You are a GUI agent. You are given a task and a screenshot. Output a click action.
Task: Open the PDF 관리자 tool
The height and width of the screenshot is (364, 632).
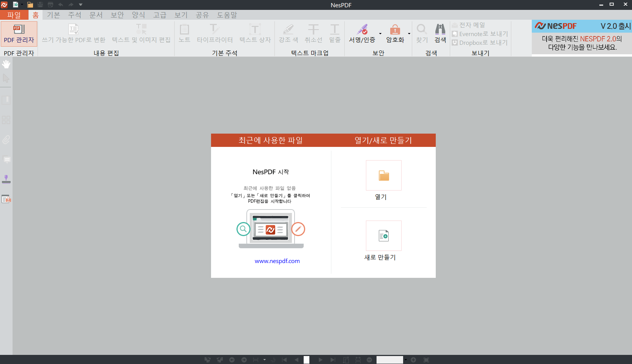click(x=19, y=34)
